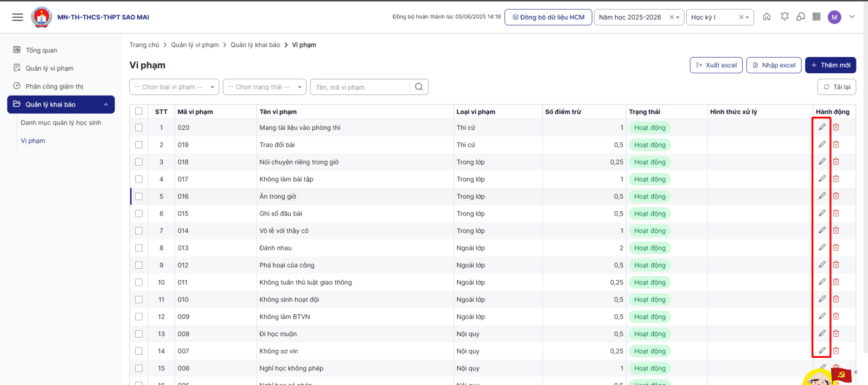Edit the 'Đánh nhau' violation row
This screenshot has width=868, height=385.
coord(822,248)
